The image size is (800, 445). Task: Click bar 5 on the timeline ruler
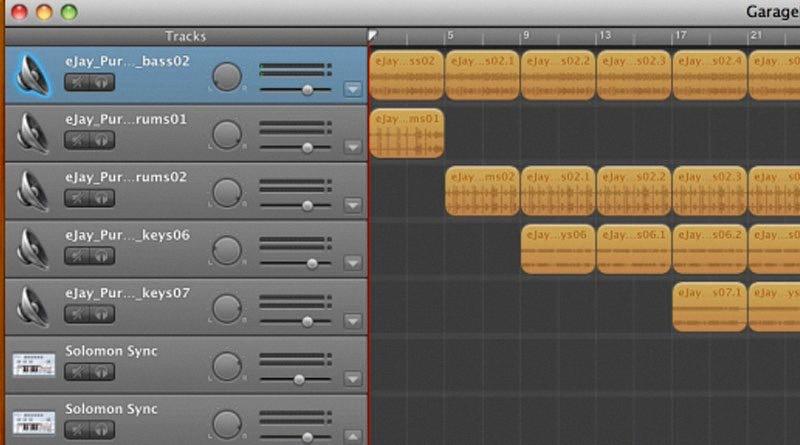pyautogui.click(x=450, y=35)
